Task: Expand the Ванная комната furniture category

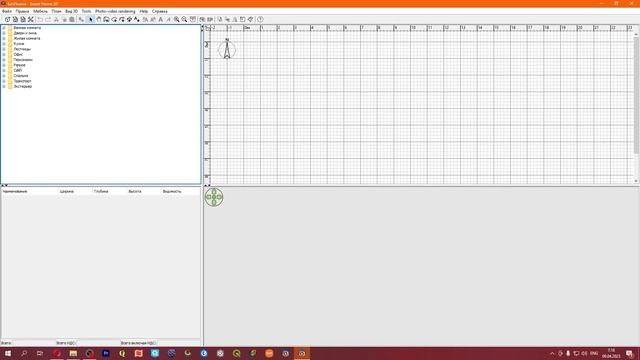Action: (4, 28)
